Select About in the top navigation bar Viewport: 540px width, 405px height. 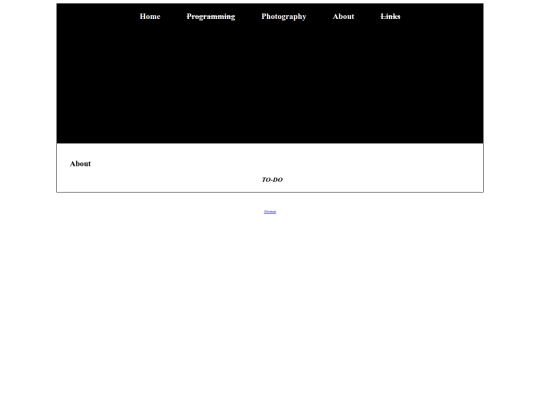click(343, 17)
